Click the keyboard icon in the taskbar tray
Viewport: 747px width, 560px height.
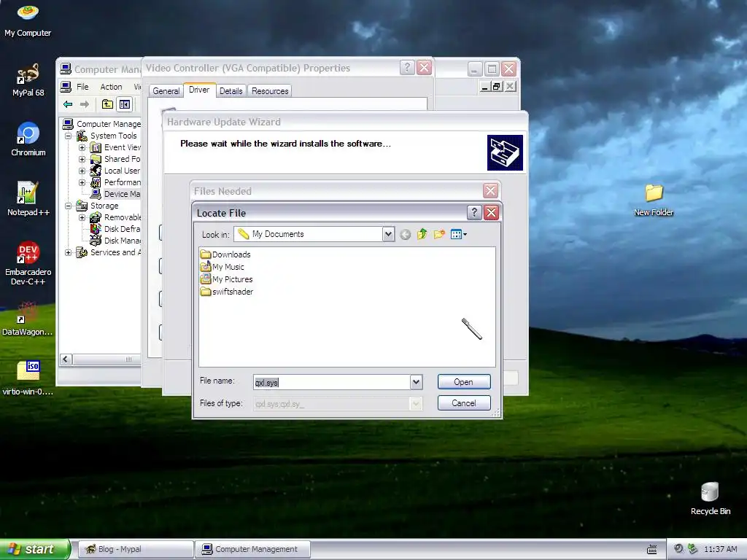[x=651, y=550]
